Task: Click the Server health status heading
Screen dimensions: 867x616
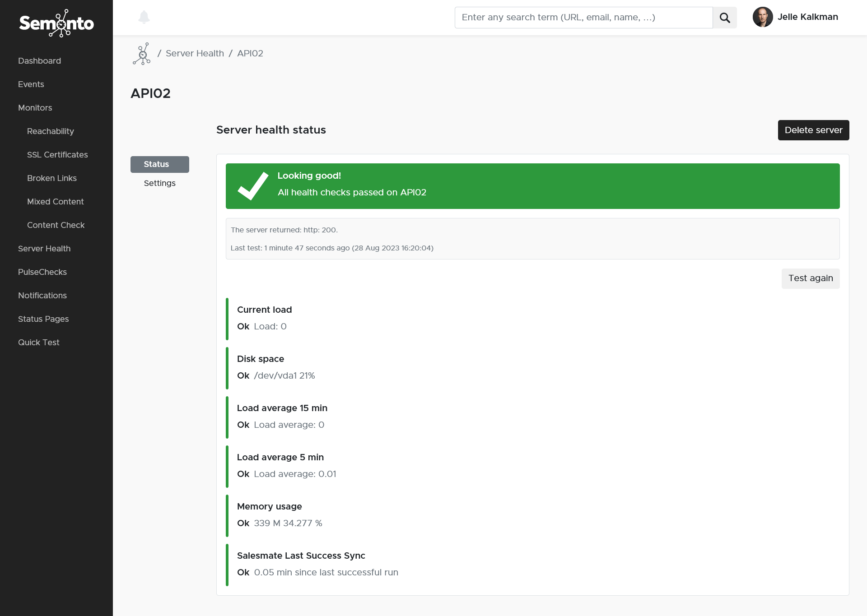Action: (x=271, y=130)
